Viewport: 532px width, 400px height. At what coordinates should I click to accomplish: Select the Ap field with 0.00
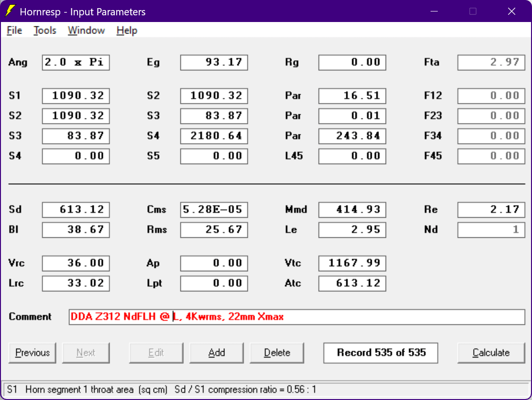(214, 263)
